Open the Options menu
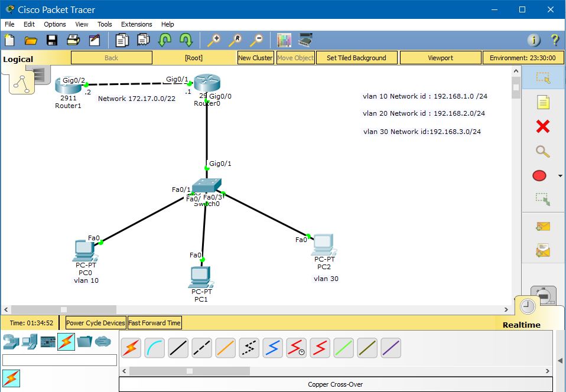The width and height of the screenshot is (566, 392). click(55, 24)
